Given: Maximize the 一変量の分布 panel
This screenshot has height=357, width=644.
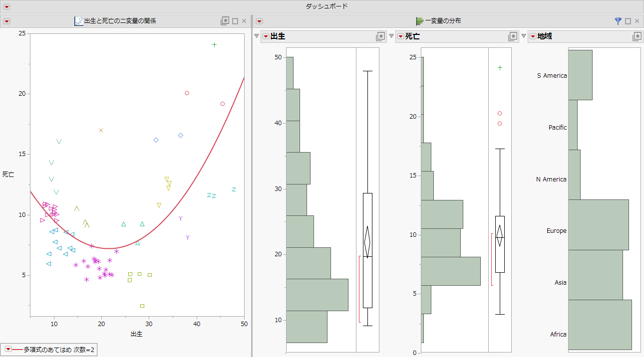Looking at the screenshot, I should pyautogui.click(x=628, y=21).
